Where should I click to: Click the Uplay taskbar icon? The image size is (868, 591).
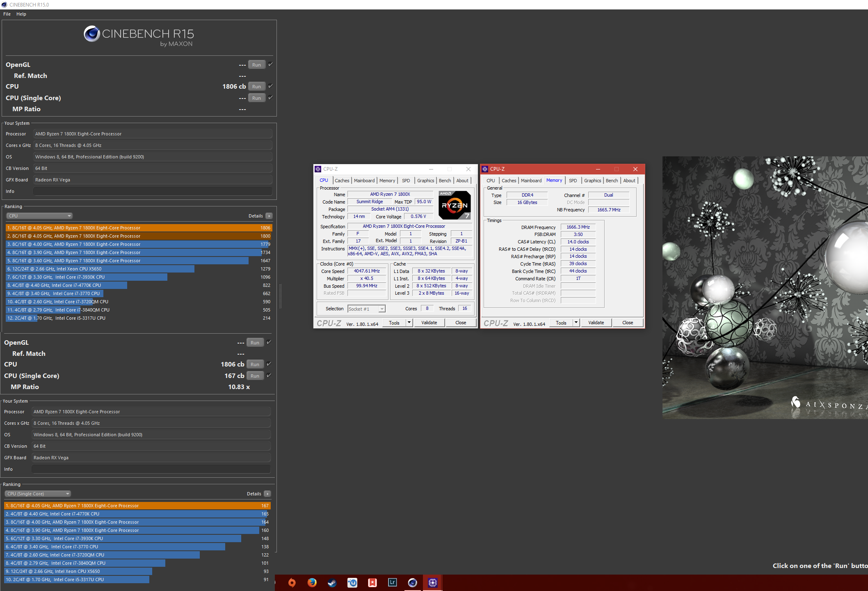[x=352, y=582]
